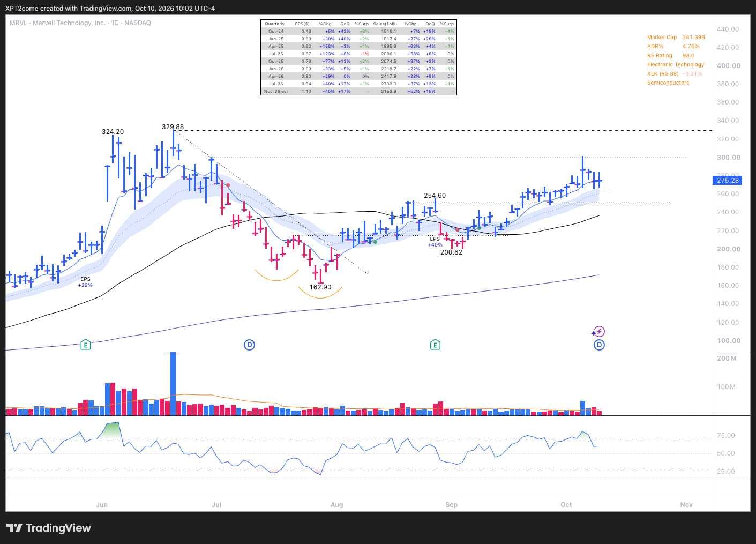The width and height of the screenshot is (756, 544).
Task: Click the tallest blue volume bar
Action: coord(173,383)
